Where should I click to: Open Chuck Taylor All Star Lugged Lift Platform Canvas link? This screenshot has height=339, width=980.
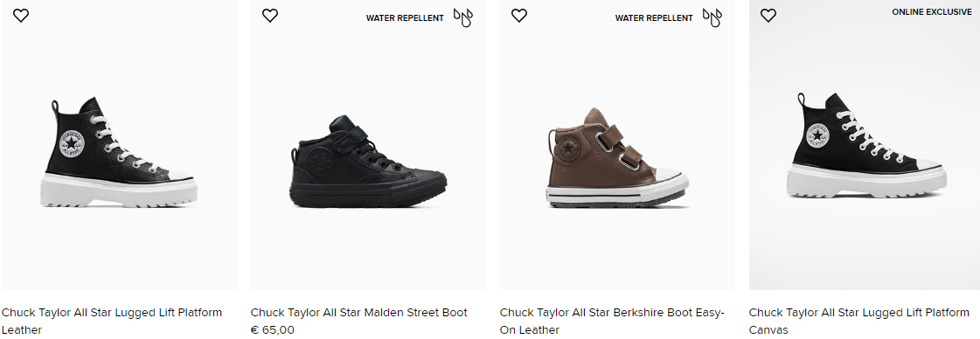point(858,321)
